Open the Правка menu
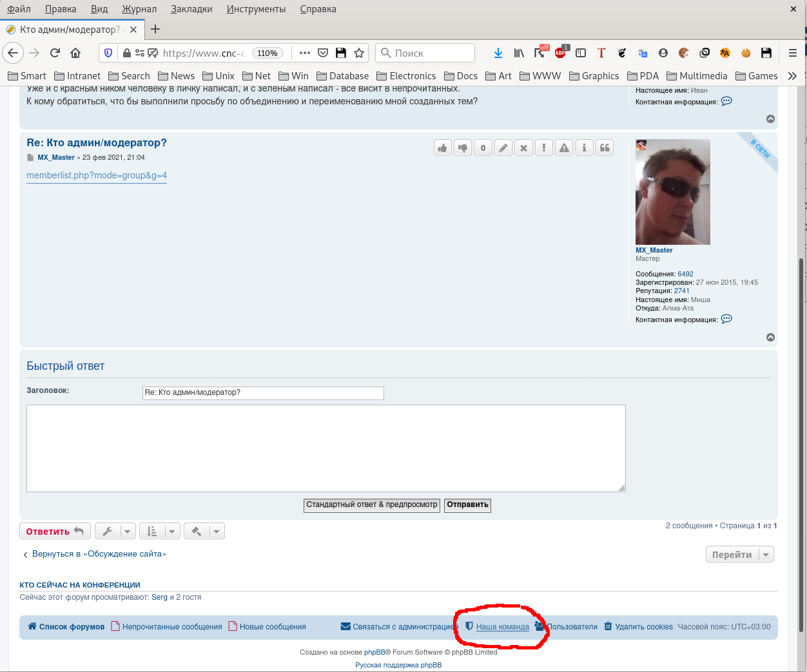The width and height of the screenshot is (807, 672). tap(61, 9)
